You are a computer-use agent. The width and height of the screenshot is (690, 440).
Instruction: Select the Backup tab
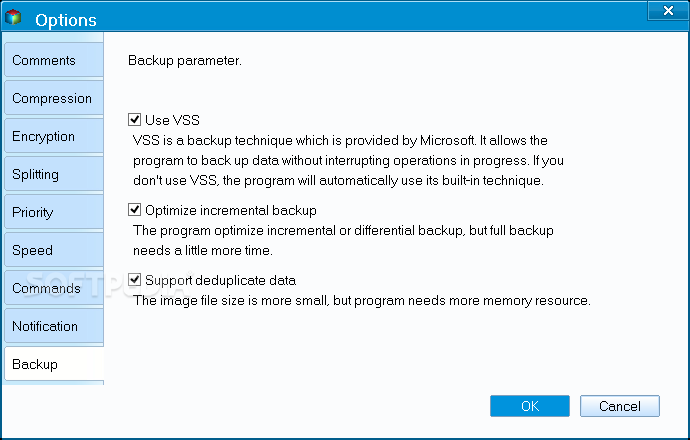pyautogui.click(x=54, y=364)
